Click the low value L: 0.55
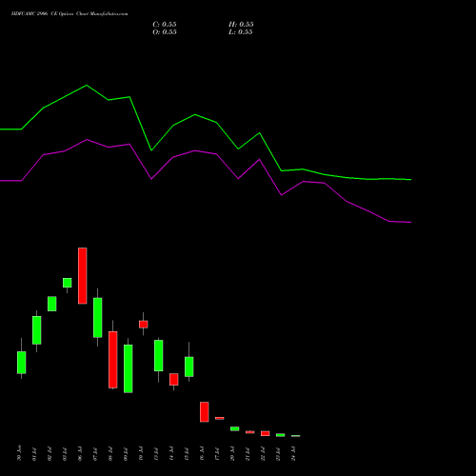 coord(241,32)
